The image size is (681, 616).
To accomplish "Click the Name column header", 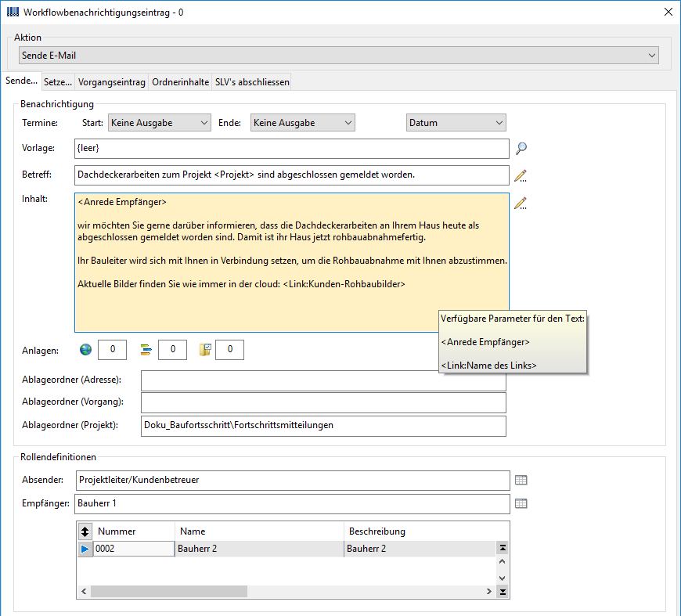I will tap(259, 531).
